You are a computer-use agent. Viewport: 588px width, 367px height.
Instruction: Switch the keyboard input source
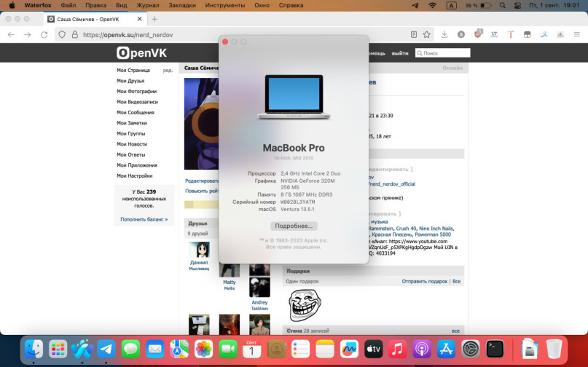tap(452, 5)
